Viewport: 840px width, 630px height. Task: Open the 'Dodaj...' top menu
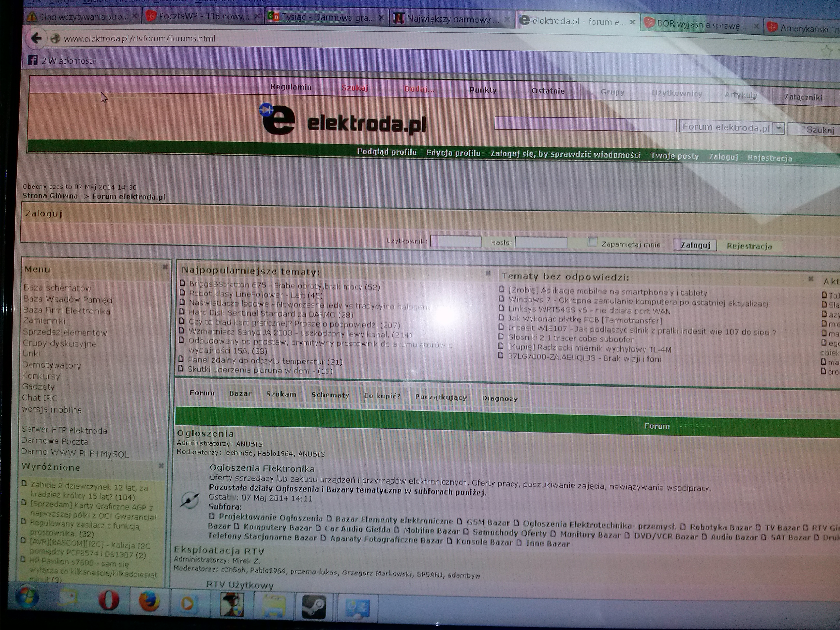[x=419, y=89]
